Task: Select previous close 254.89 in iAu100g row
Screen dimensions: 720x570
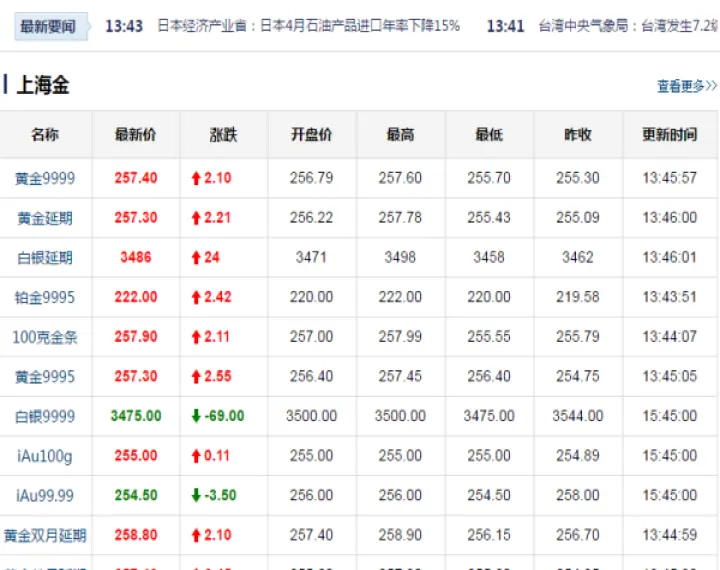Action: point(578,456)
